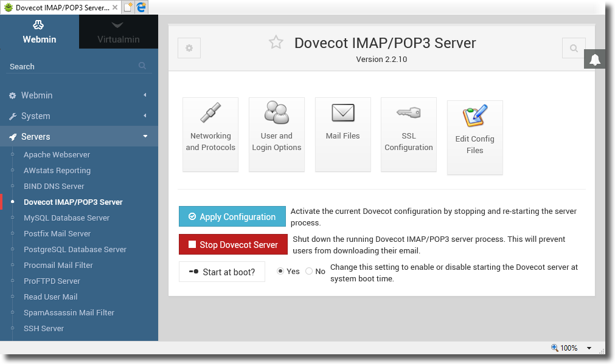Open the zoom level dropdown arrow
The height and width of the screenshot is (364, 615).
coord(589,348)
